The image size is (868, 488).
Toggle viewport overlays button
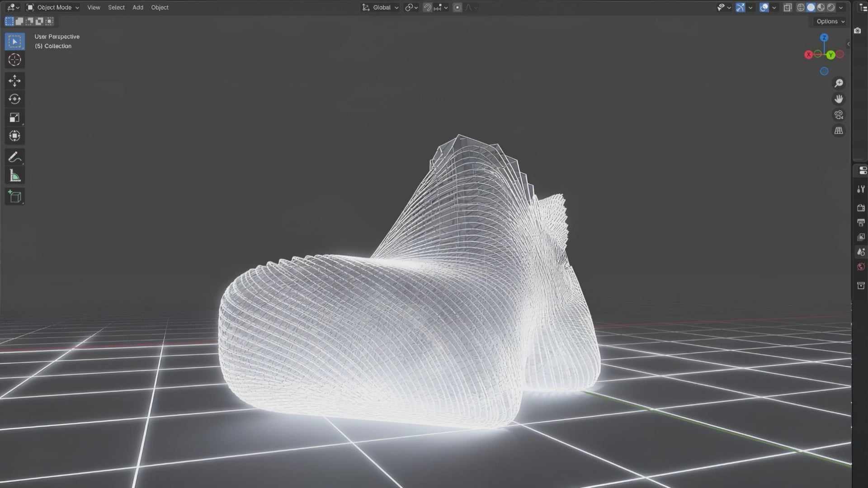coord(764,8)
